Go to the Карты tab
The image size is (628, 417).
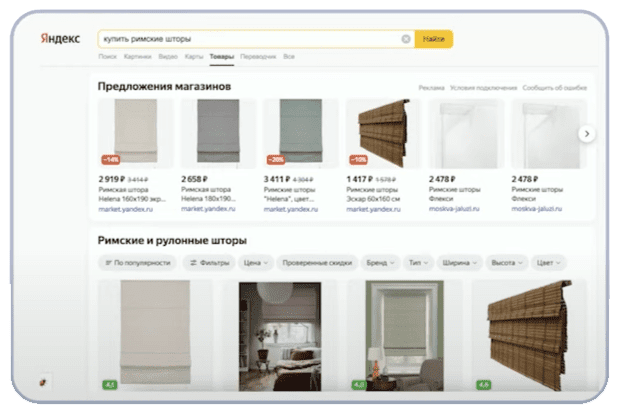194,56
